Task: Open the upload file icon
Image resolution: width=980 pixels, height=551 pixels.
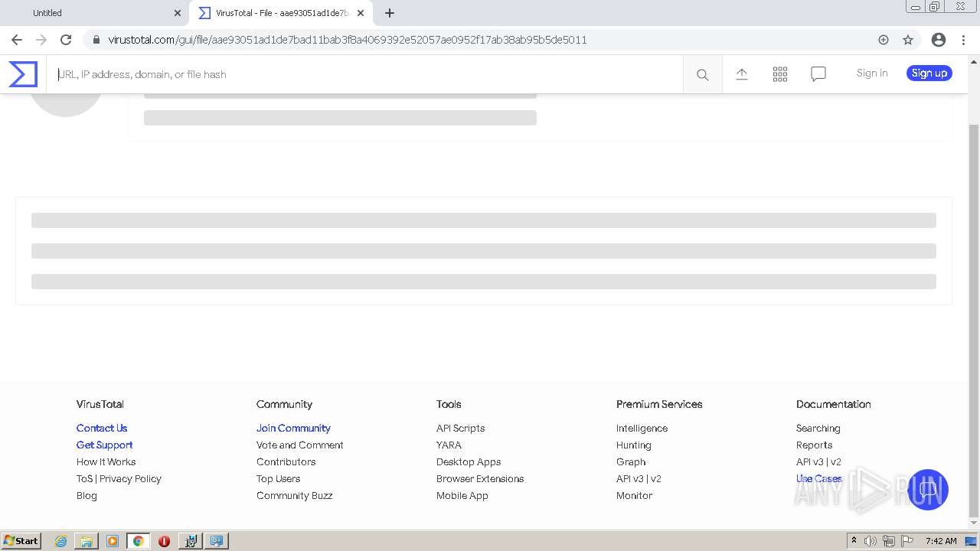Action: [x=742, y=73]
